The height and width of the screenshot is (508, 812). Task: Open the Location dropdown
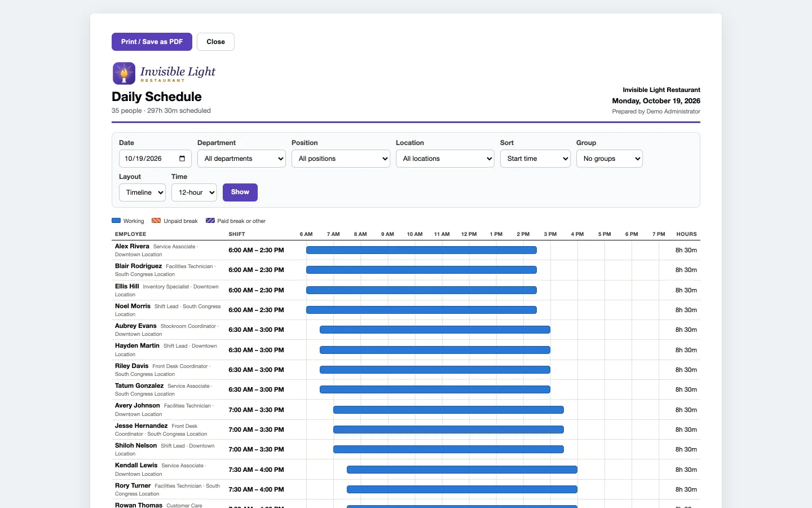(x=445, y=159)
